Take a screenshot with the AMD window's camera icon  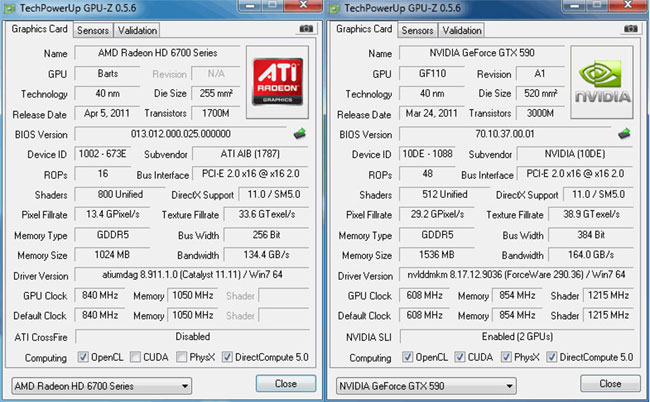pyautogui.click(x=306, y=29)
